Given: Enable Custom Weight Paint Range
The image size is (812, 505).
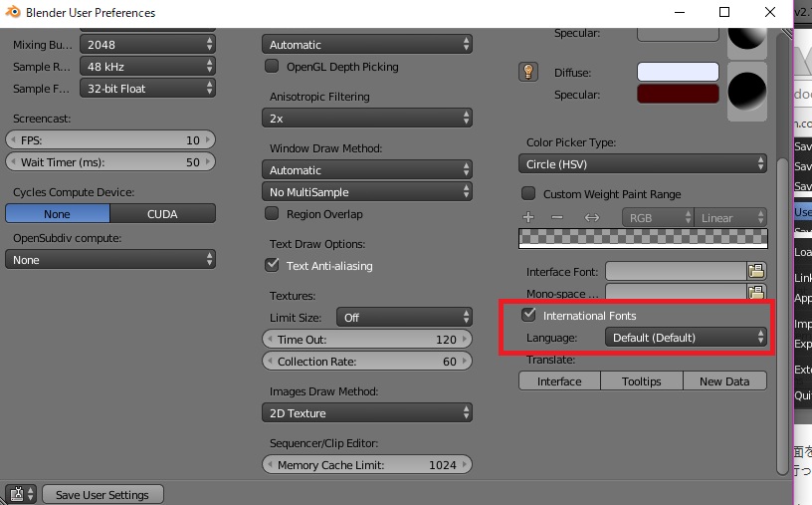Looking at the screenshot, I should tap(528, 193).
